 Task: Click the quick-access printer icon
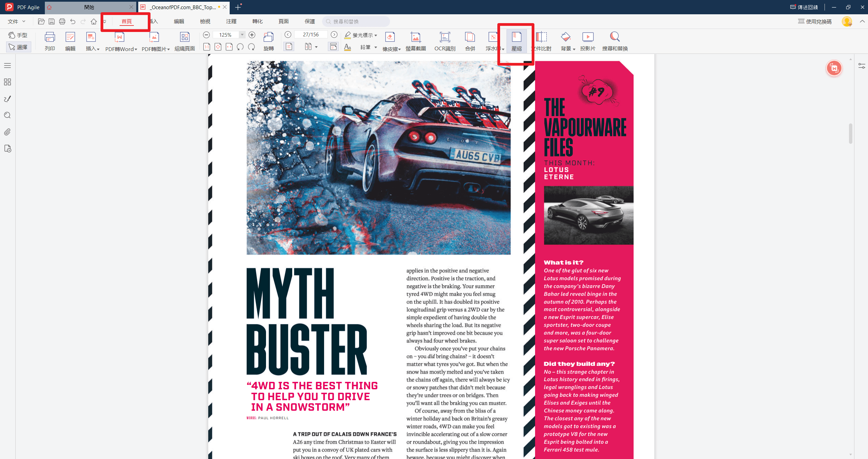pyautogui.click(x=62, y=21)
